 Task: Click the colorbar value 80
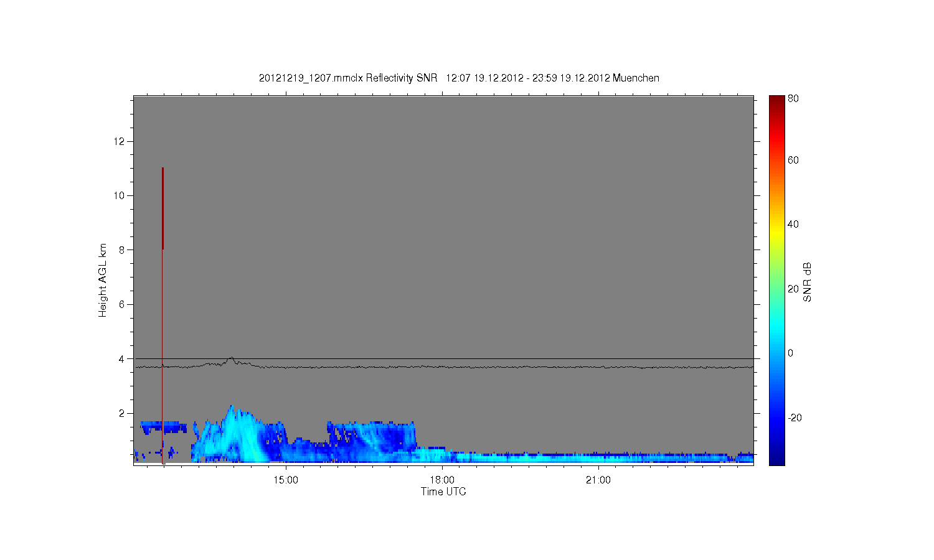point(793,99)
